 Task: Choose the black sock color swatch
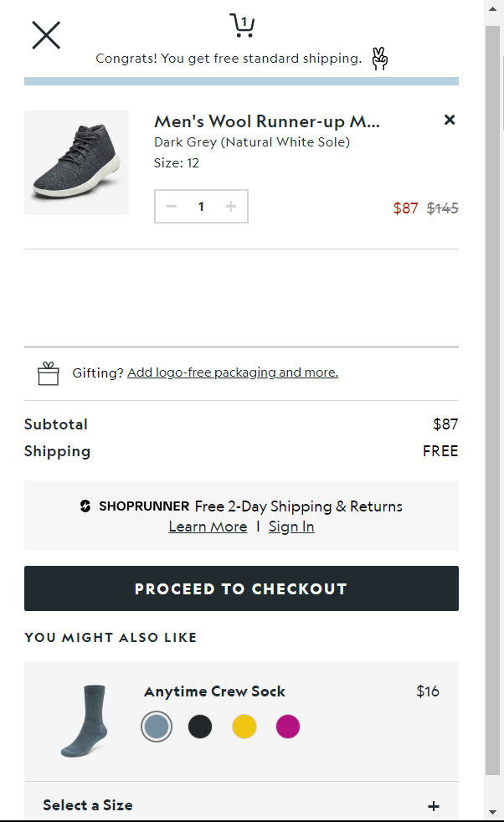click(200, 727)
